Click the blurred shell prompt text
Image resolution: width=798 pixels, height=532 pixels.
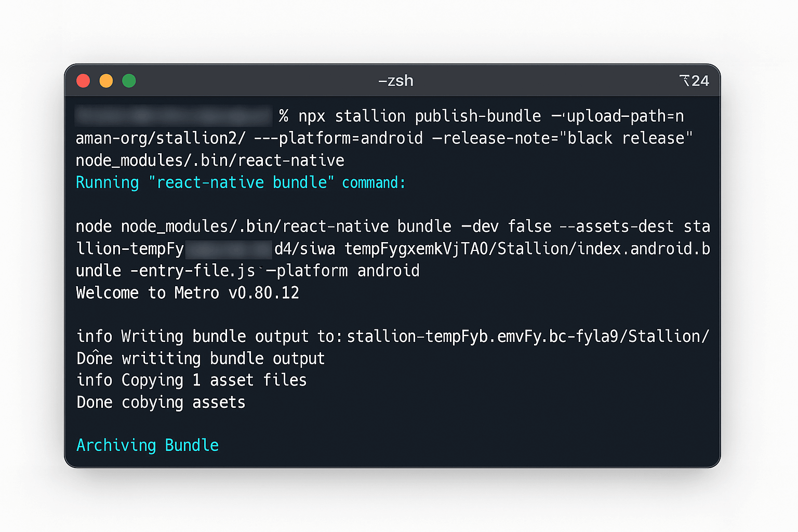(x=174, y=116)
